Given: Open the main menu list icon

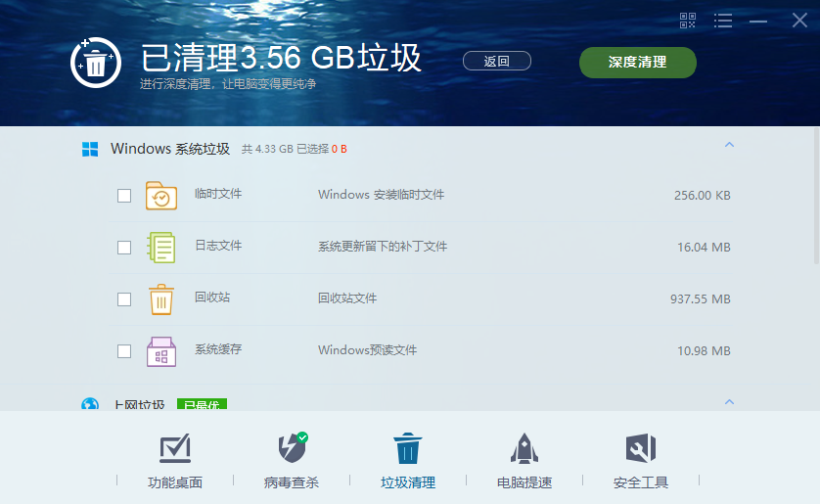Looking at the screenshot, I should click(x=723, y=21).
